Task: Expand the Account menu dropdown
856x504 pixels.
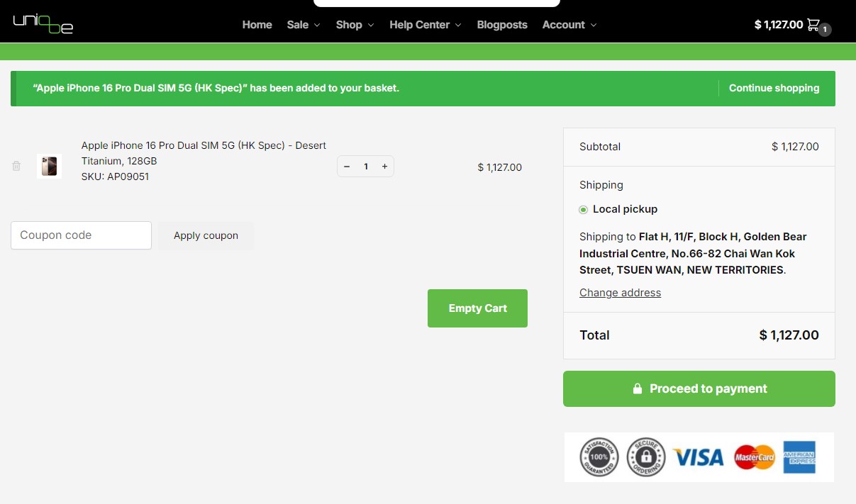Action: point(569,25)
